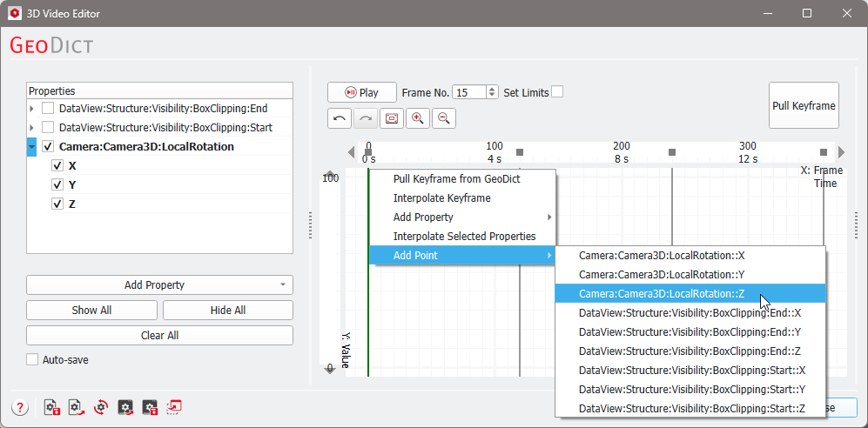This screenshot has width=868, height=428.
Task: Choose Interpolate Selected Properties
Action: [x=464, y=236]
